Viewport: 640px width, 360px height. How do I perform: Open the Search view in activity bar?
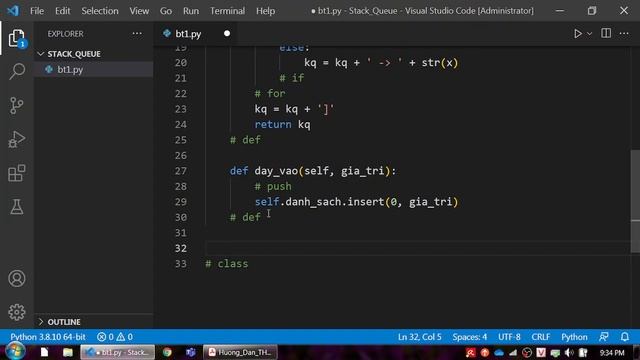(x=17, y=71)
